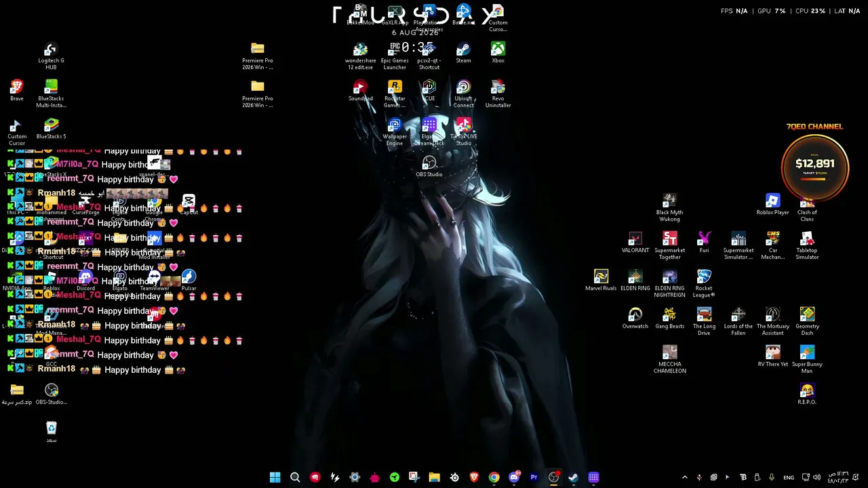The width and height of the screenshot is (868, 488).
Task: Launch the Overwatch desktop shortcut
Action: 635,319
